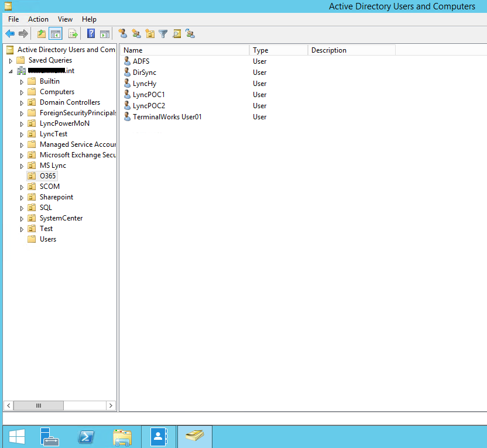Image resolution: width=487 pixels, height=448 pixels.
Task: Expand the Domain Controllers OU
Action: [x=22, y=103]
